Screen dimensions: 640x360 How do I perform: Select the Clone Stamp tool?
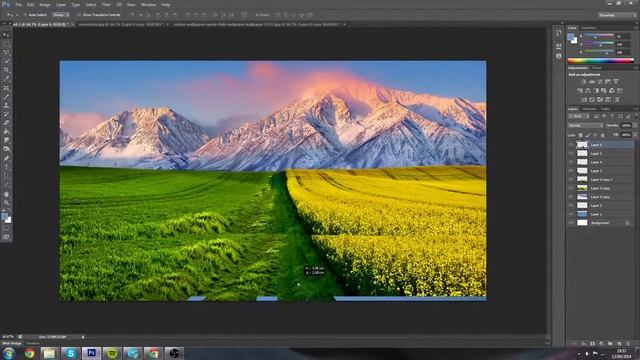[6, 105]
